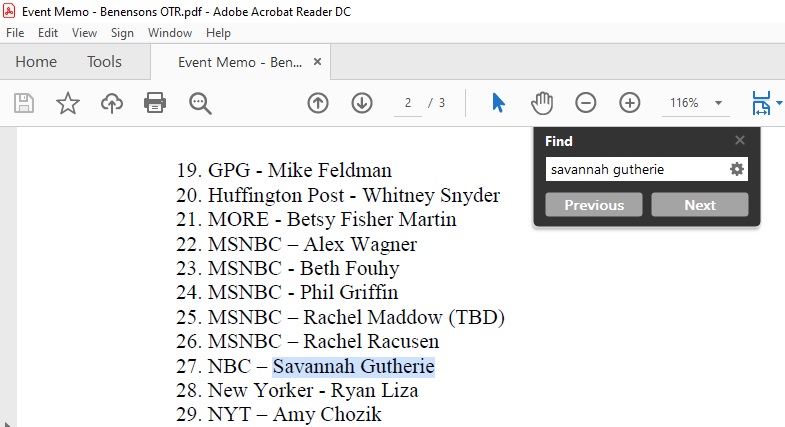The image size is (785, 427).
Task: Open Find options gear icon
Action: (x=737, y=169)
